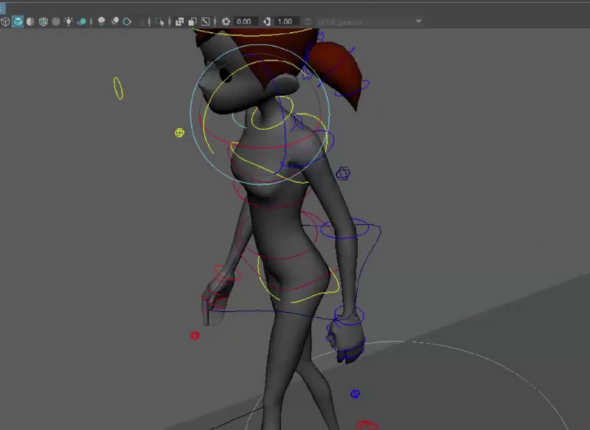Toggle X-ray active components

click(193, 21)
